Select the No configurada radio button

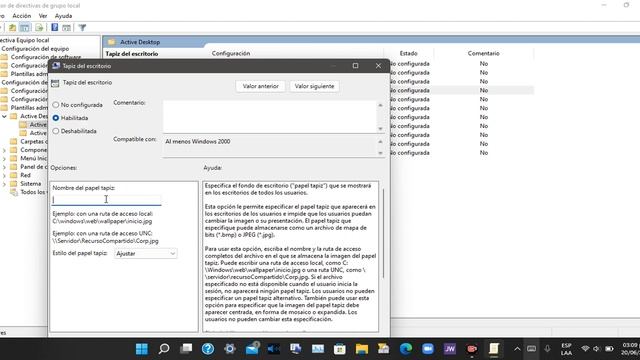56,105
